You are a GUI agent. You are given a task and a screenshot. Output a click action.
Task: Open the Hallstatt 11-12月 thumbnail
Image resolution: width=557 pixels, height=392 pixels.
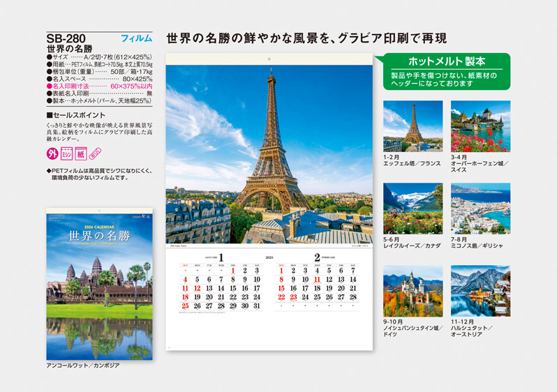point(481,291)
